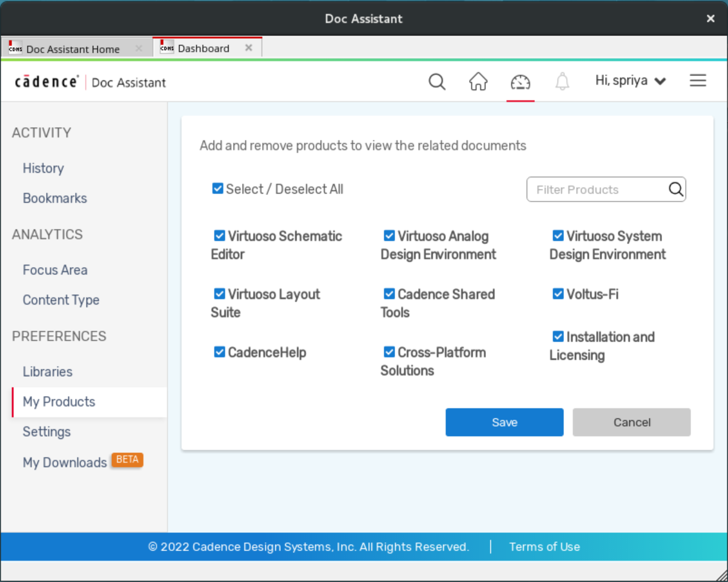Switch to the Dashboard tab
Viewport: 728px width, 582px height.
click(x=207, y=47)
